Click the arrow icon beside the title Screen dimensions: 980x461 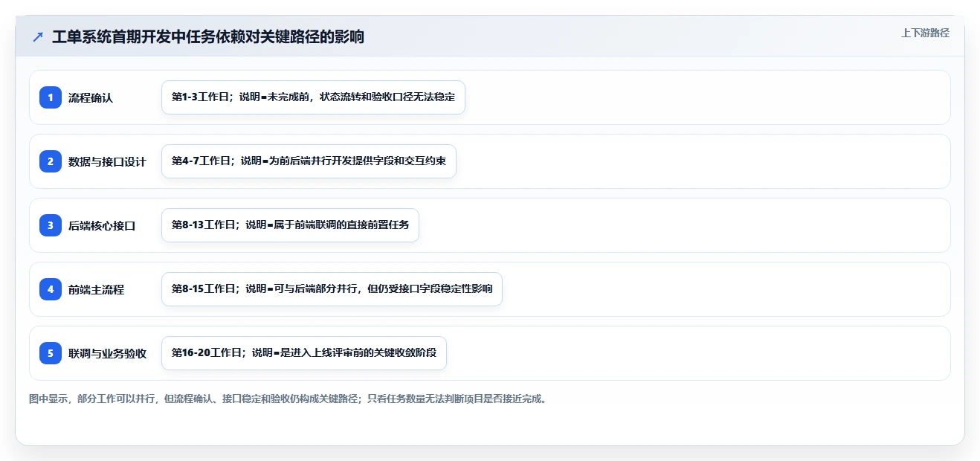38,36
